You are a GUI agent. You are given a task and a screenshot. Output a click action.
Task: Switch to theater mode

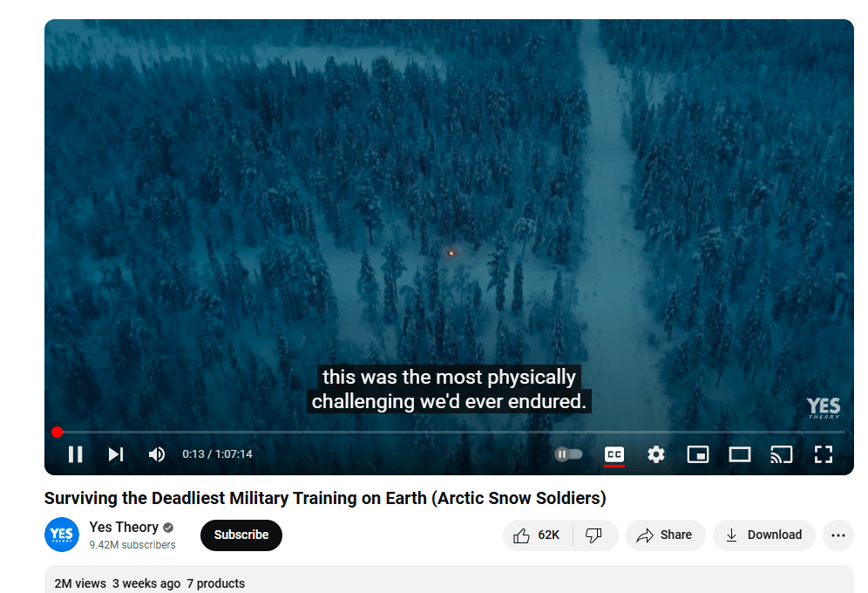point(740,454)
